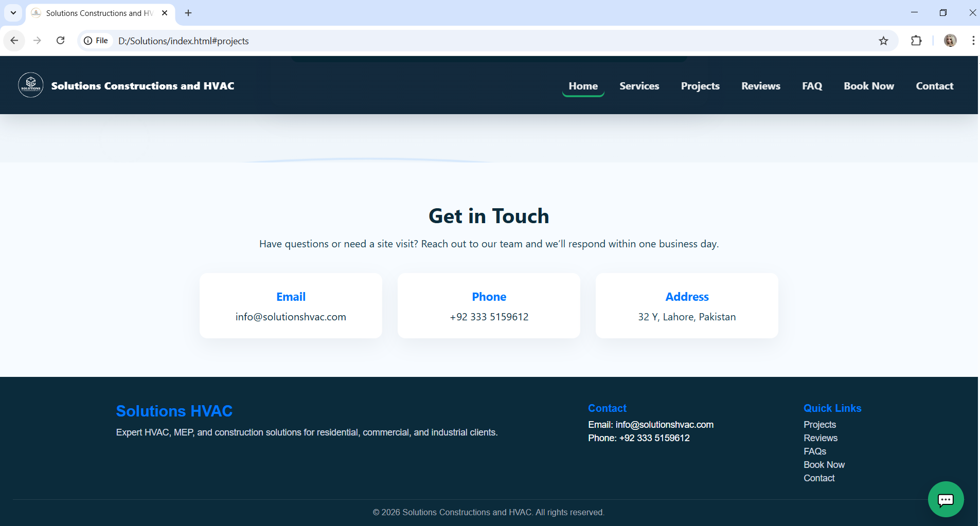980x526 pixels.
Task: Click the Solutions Constructions and HVAC logo
Action: coord(30,85)
